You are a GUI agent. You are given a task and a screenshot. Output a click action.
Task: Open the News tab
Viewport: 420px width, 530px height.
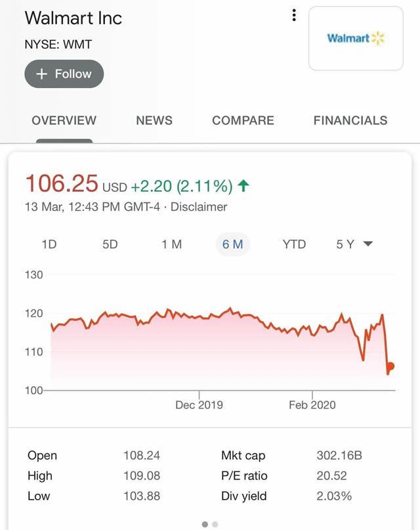pyautogui.click(x=154, y=121)
